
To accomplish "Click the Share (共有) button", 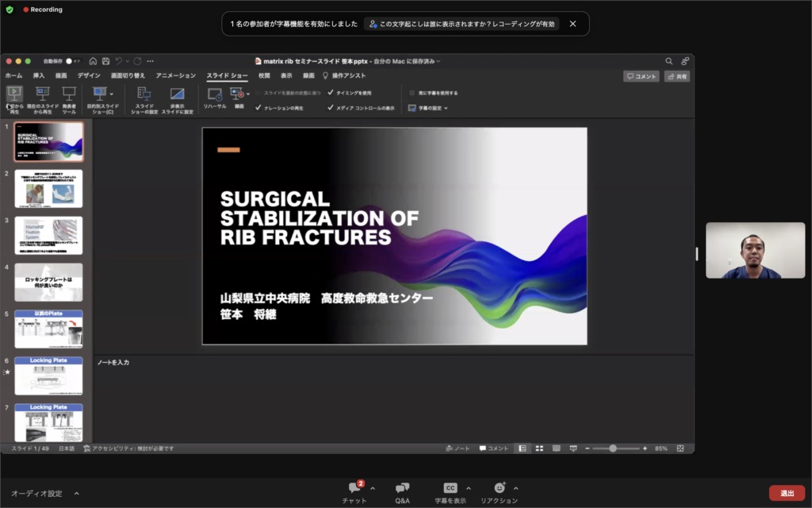I will coord(676,76).
